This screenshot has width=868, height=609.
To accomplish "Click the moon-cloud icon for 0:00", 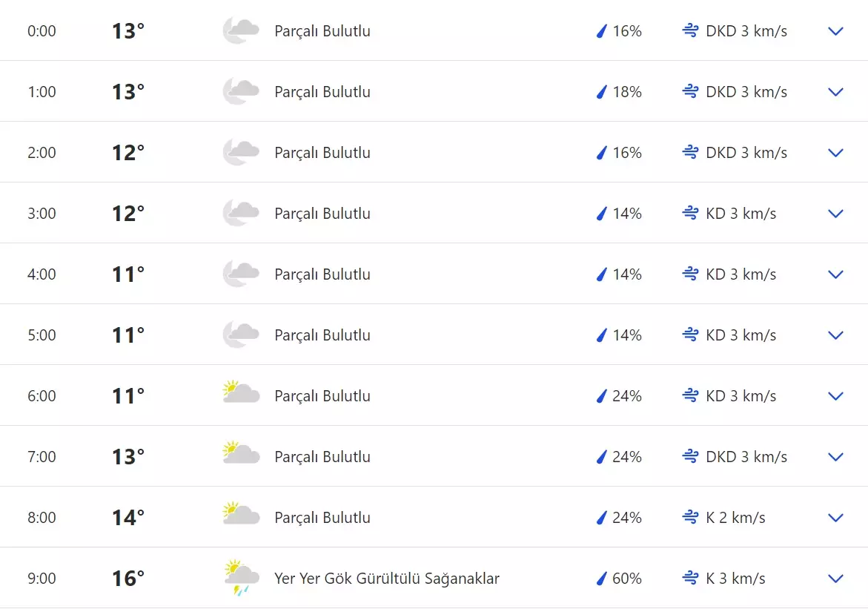I will tap(241, 31).
